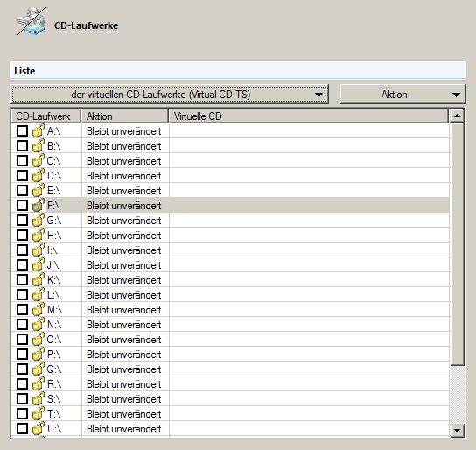Click the lock icon for drive N:\
The height and width of the screenshot is (450, 476).
[38, 325]
